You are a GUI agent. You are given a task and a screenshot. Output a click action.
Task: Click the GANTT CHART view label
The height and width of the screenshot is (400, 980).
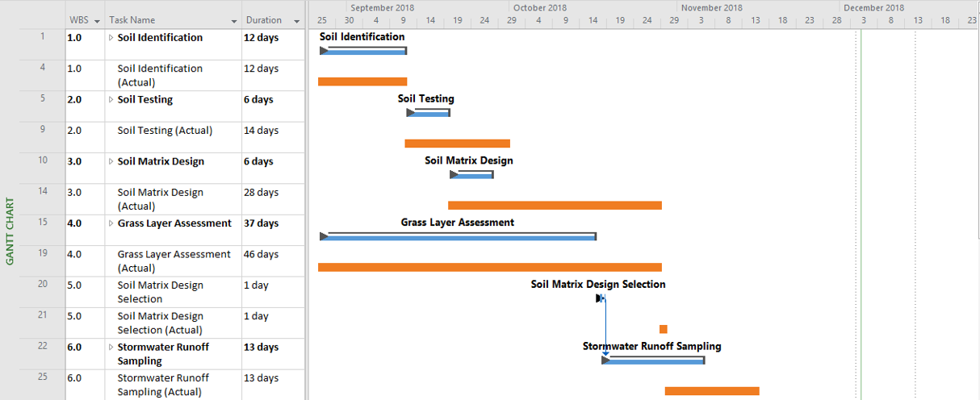pyautogui.click(x=10, y=231)
